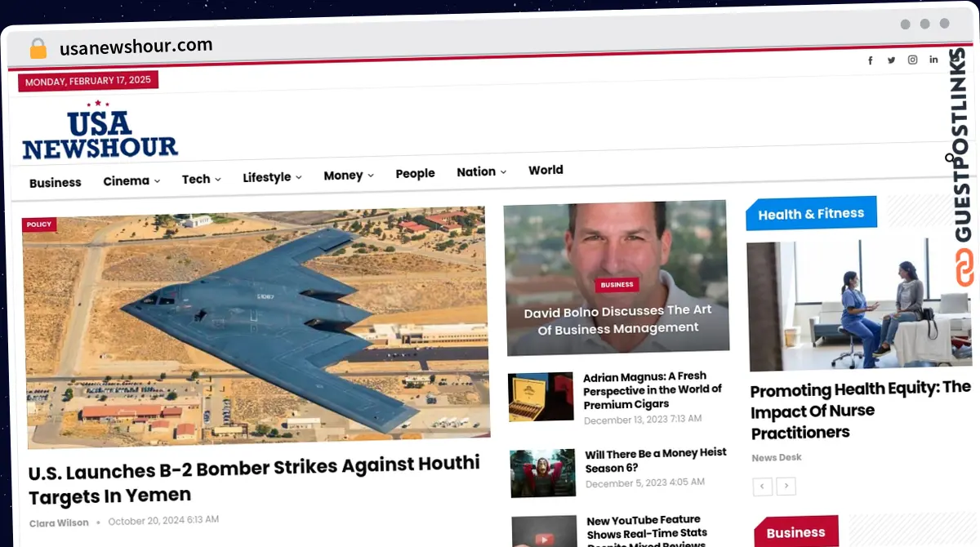Open the Instagram social icon
Viewport: 980px width, 547px height.
click(912, 60)
